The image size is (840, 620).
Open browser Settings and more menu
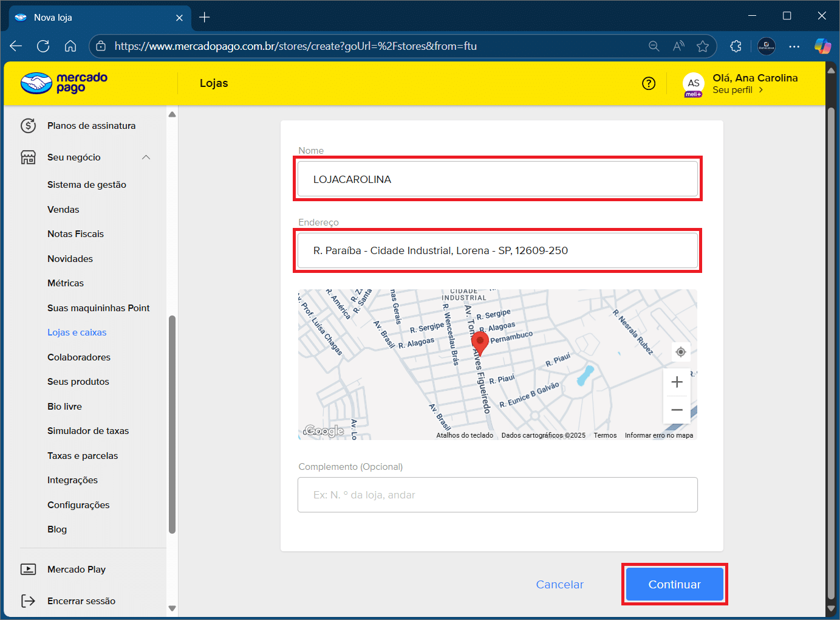click(794, 46)
